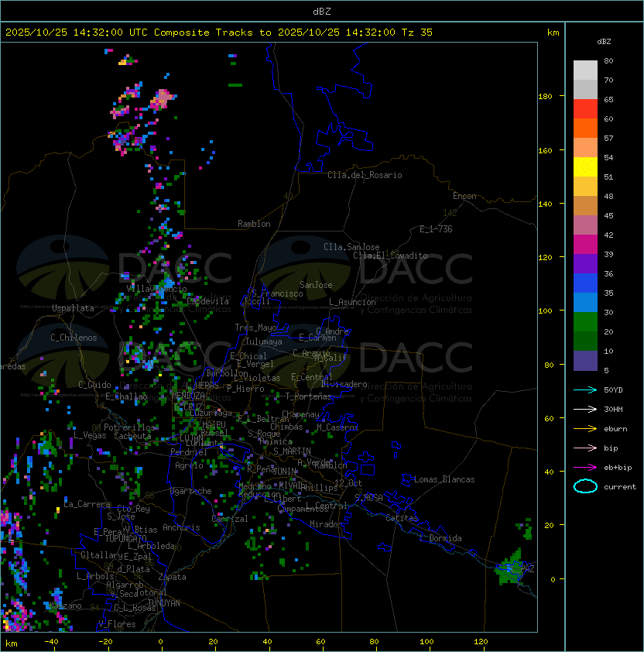Click the yellow eburn arrow in legend

click(x=585, y=429)
